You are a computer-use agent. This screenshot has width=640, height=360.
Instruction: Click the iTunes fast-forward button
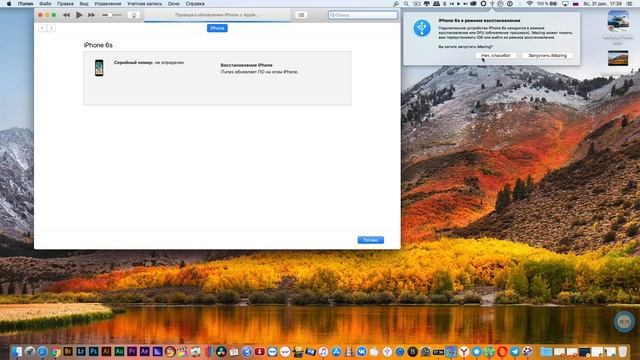pyautogui.click(x=91, y=15)
